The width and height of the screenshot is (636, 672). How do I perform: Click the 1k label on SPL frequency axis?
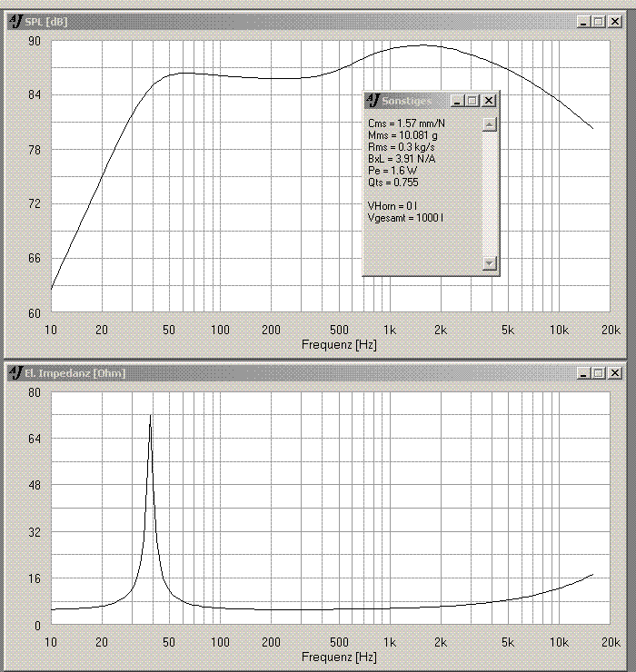click(390, 330)
